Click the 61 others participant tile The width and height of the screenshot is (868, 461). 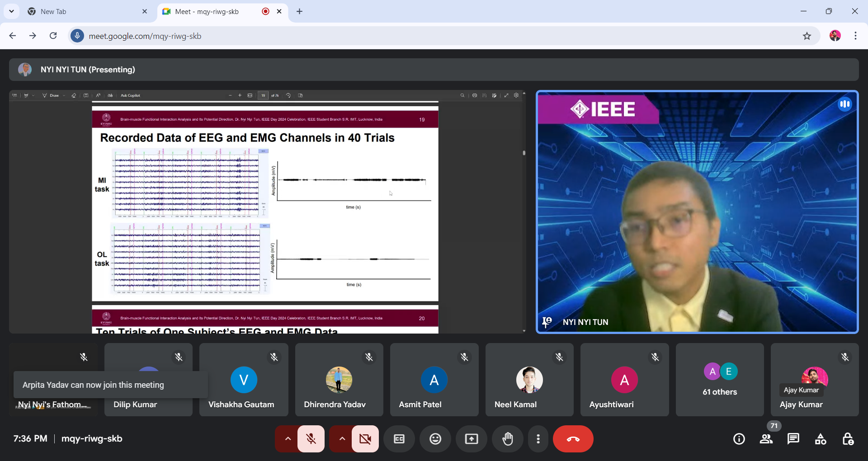720,380
